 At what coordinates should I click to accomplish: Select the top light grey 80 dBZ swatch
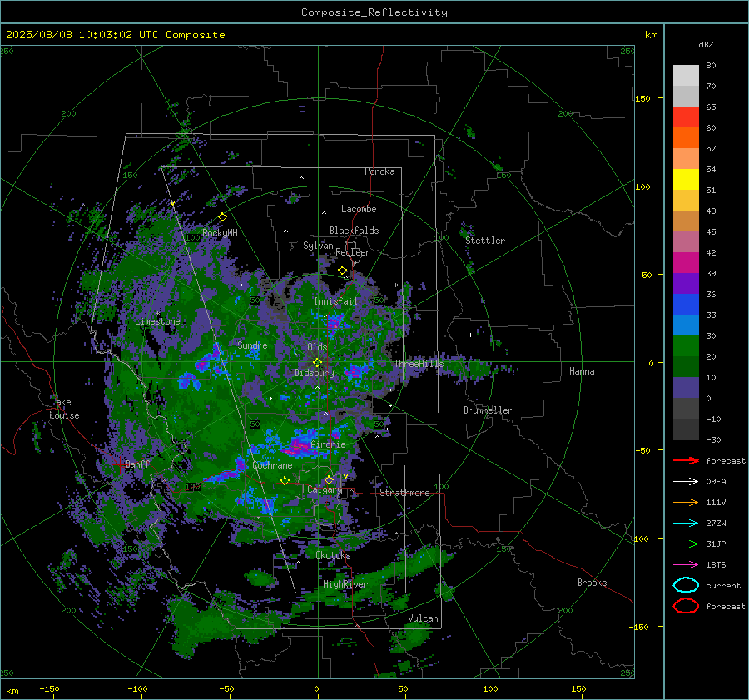point(686,76)
